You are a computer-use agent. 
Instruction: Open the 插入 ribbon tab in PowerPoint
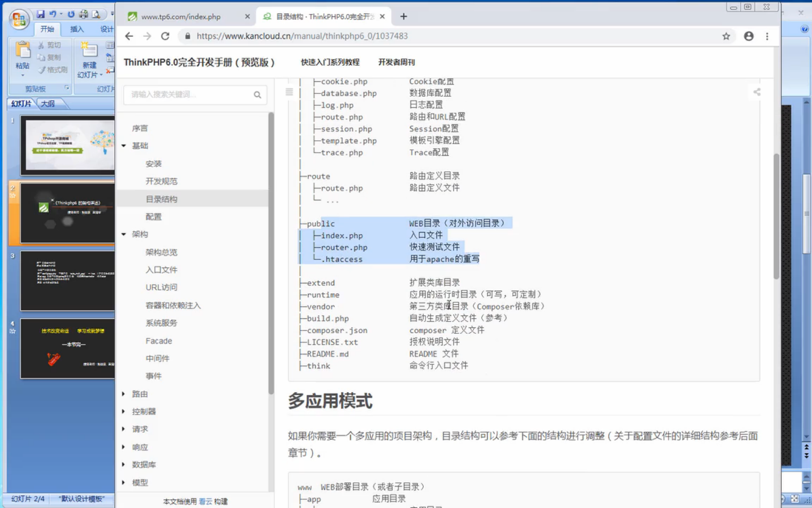(77, 29)
